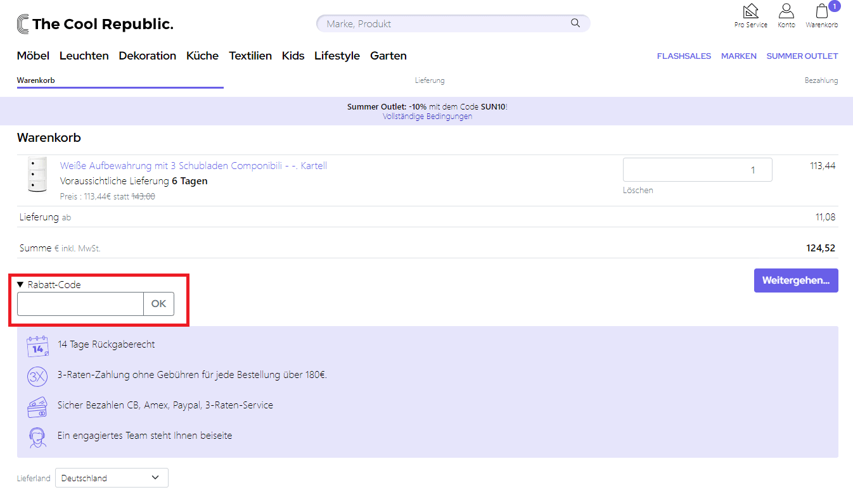Select the Warenkorb checkout step

pos(36,80)
